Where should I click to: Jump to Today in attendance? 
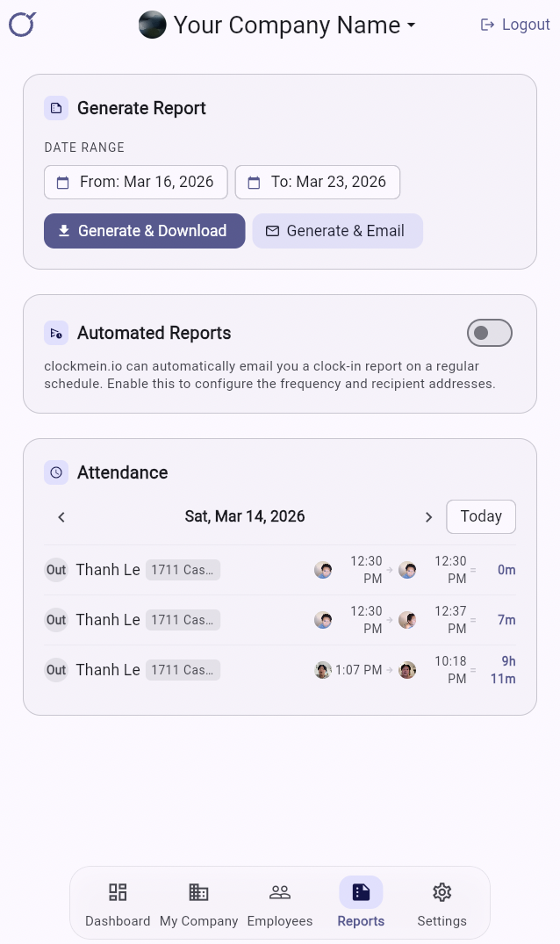click(481, 516)
